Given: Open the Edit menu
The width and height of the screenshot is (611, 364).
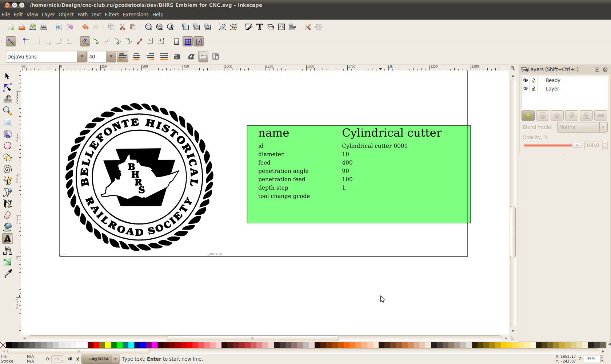Looking at the screenshot, I should pyautogui.click(x=18, y=15).
